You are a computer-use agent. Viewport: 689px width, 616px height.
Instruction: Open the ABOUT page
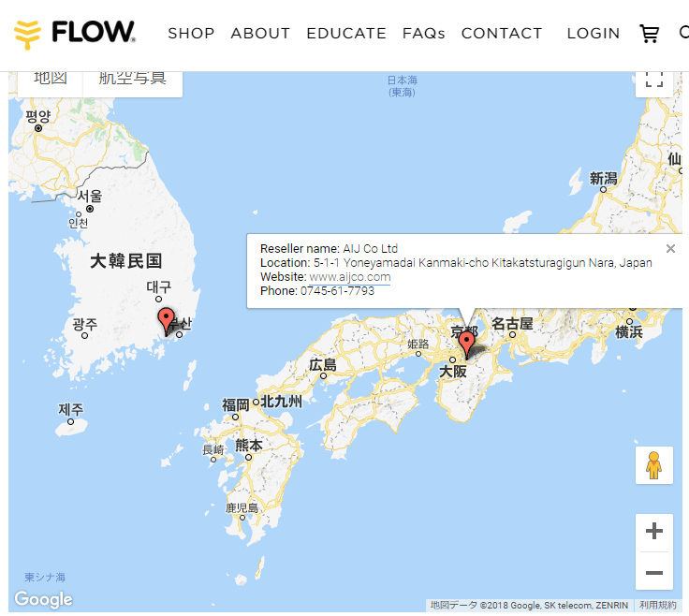pyautogui.click(x=260, y=34)
